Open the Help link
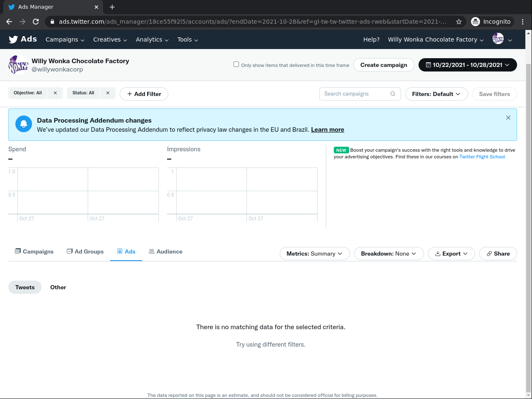The image size is (532, 399). 372,39
